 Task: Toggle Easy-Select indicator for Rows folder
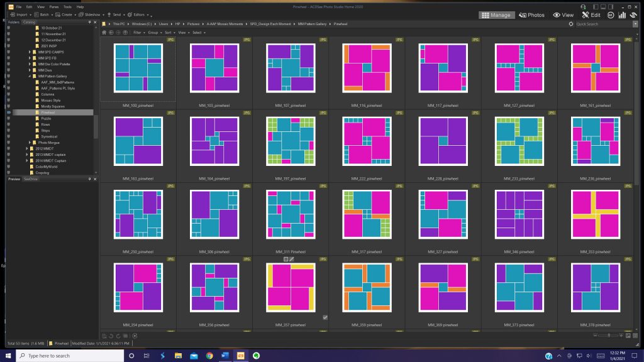tap(9, 124)
